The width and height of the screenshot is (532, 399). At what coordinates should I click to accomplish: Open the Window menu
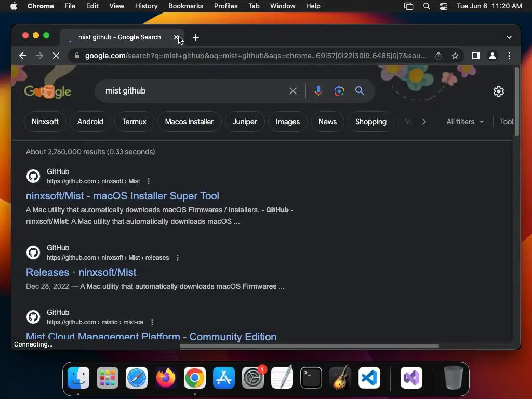point(283,6)
